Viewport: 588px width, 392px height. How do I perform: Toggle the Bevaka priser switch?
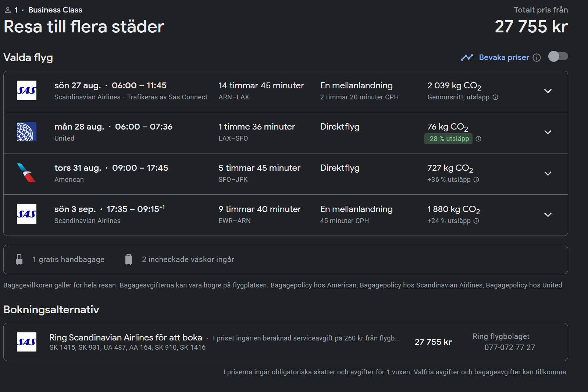[558, 57]
